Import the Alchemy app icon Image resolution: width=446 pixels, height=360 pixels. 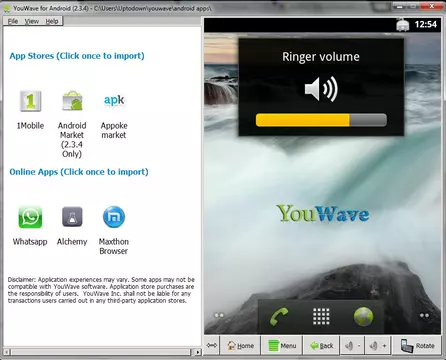(x=72, y=217)
